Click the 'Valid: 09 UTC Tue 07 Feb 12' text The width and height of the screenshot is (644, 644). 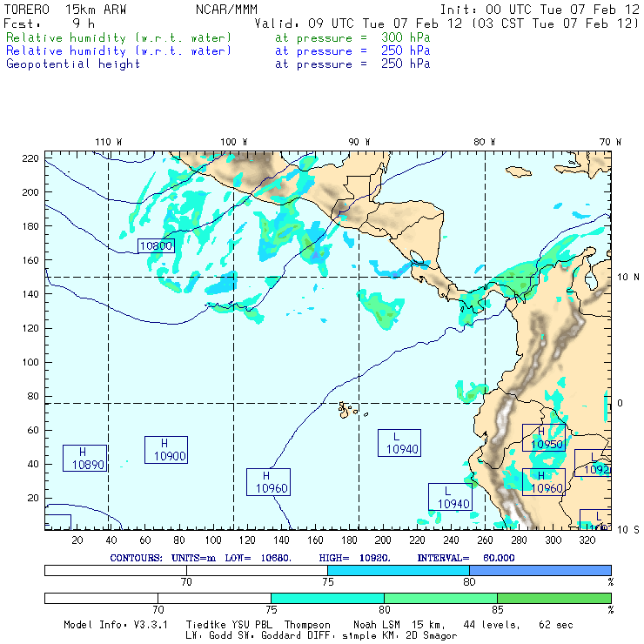[x=359, y=23]
